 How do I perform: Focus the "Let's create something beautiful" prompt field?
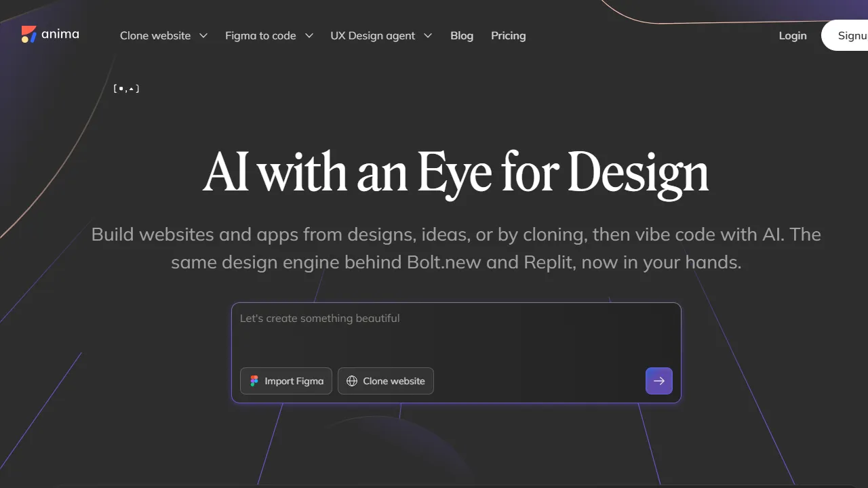pyautogui.click(x=456, y=333)
